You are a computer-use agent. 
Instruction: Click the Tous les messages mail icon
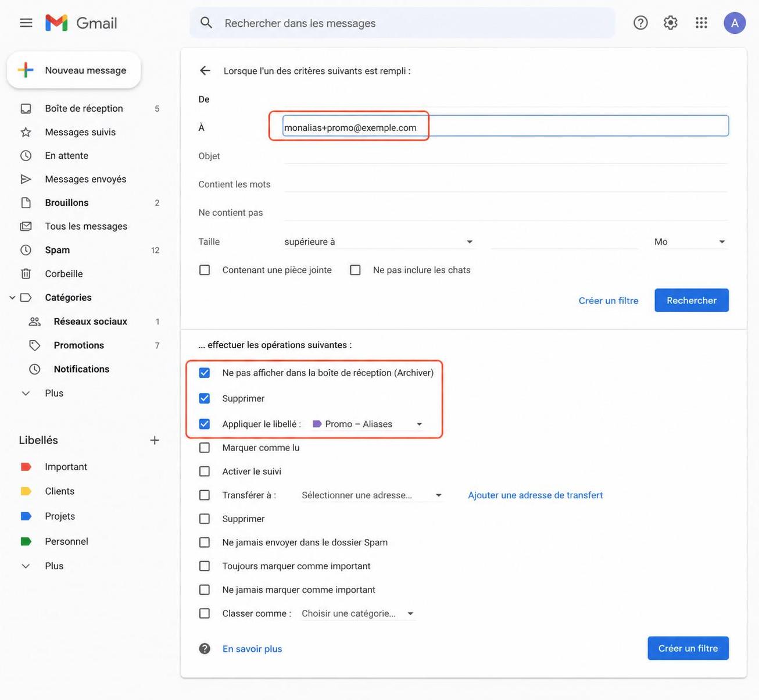(x=26, y=226)
